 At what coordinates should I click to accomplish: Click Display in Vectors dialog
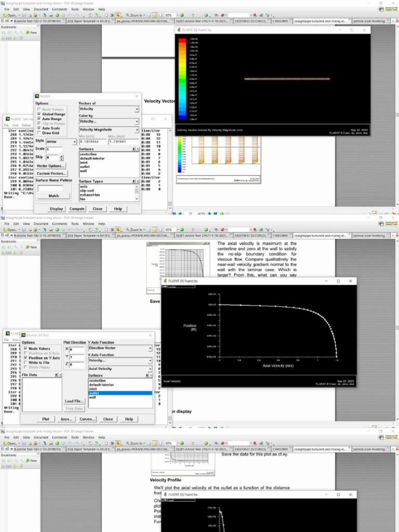coord(56,209)
